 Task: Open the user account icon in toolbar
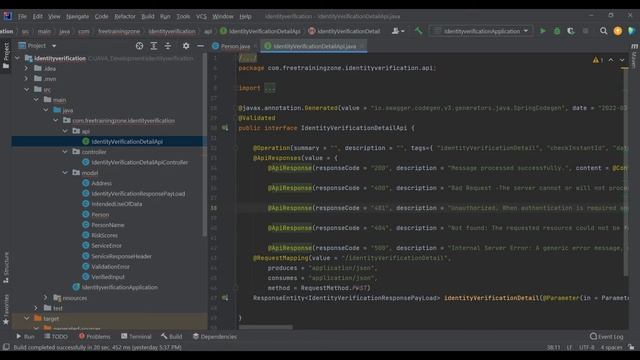(x=398, y=31)
